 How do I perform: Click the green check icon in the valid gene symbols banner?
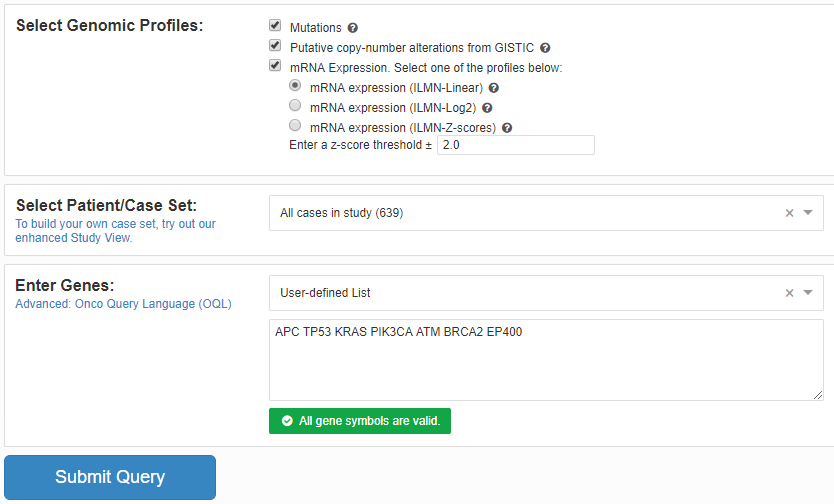tap(287, 421)
